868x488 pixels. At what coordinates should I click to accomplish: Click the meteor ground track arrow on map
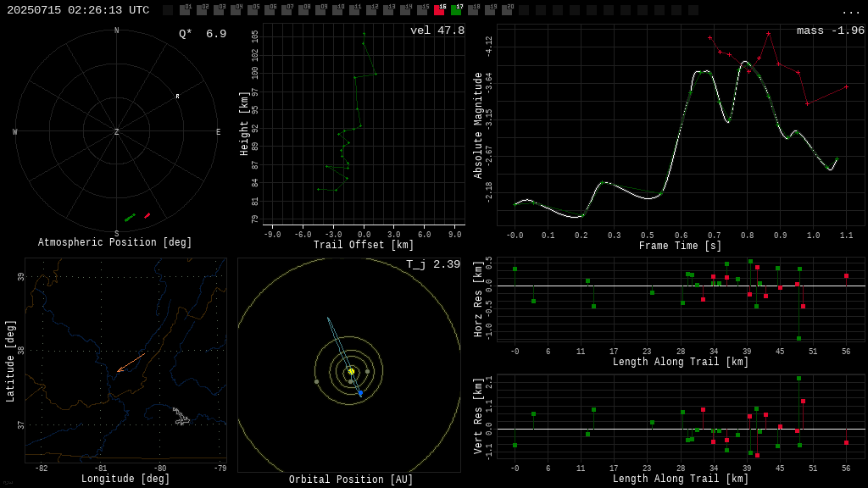coord(131,363)
